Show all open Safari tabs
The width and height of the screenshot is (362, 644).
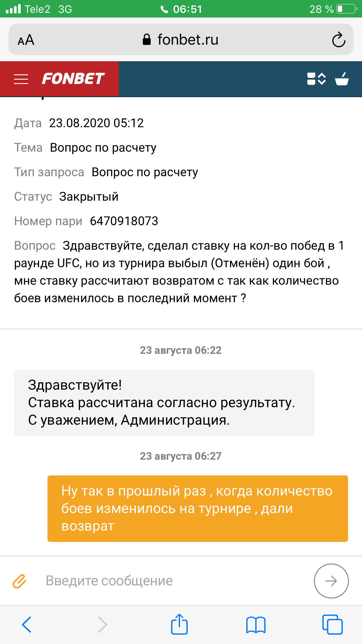(332, 624)
